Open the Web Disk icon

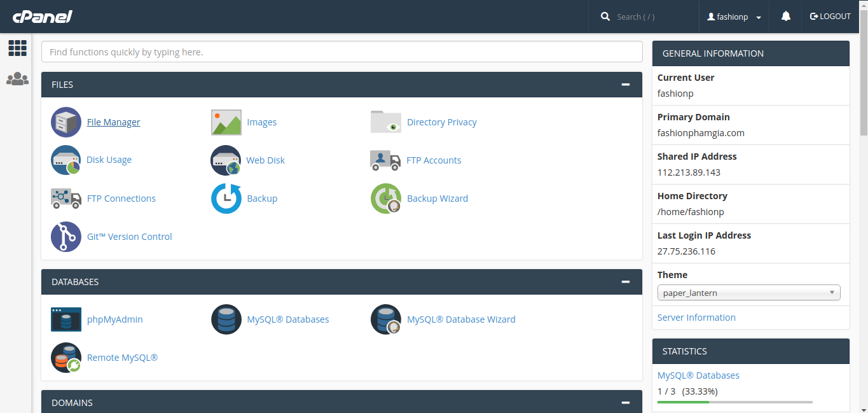[x=226, y=160]
